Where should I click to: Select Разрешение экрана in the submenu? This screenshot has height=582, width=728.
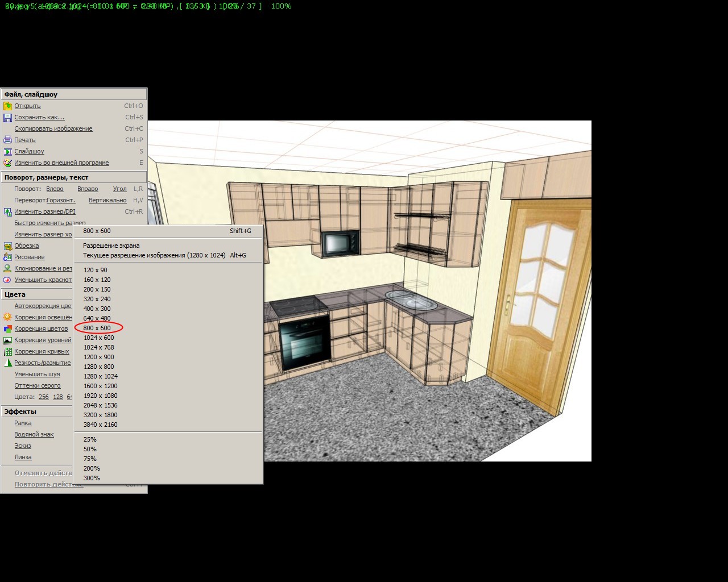click(x=111, y=246)
